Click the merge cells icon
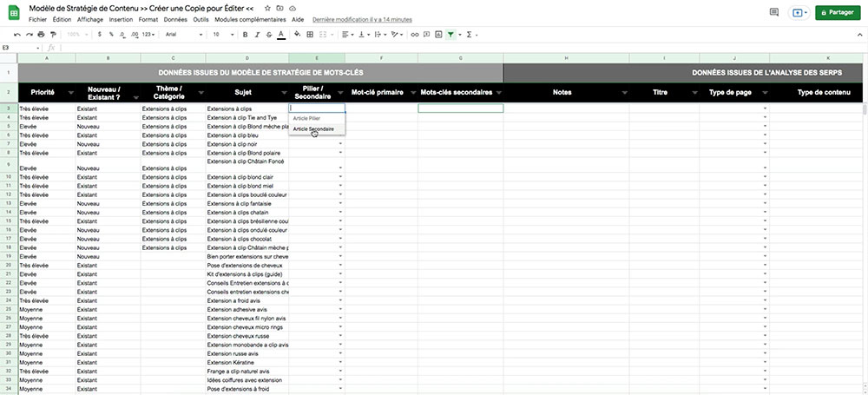The height and width of the screenshot is (395, 868). pyautogui.click(x=325, y=35)
